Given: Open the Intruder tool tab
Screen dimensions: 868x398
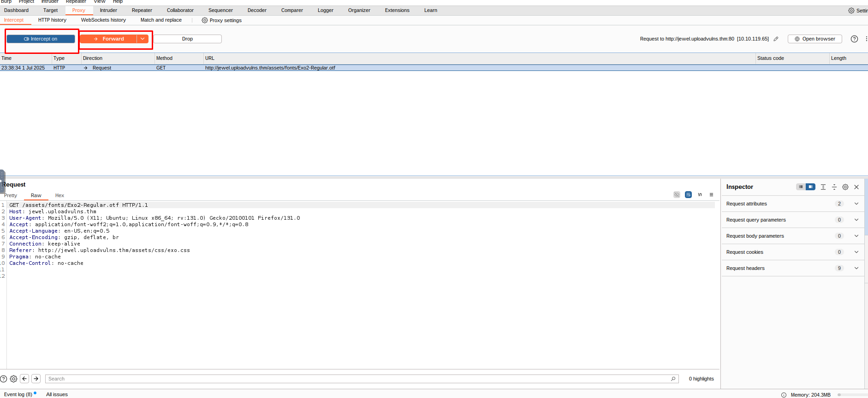Looking at the screenshot, I should tap(108, 11).
